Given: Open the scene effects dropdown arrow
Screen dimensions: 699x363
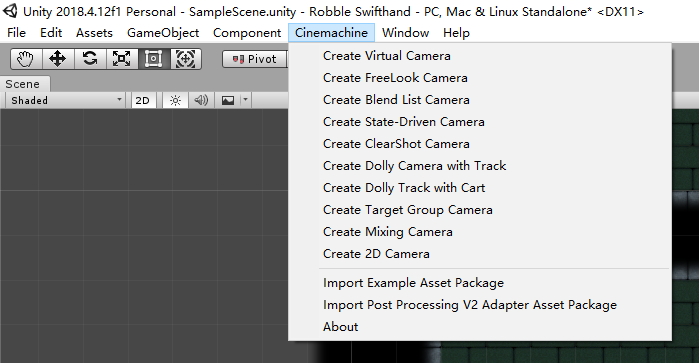Looking at the screenshot, I should pyautogui.click(x=246, y=100).
